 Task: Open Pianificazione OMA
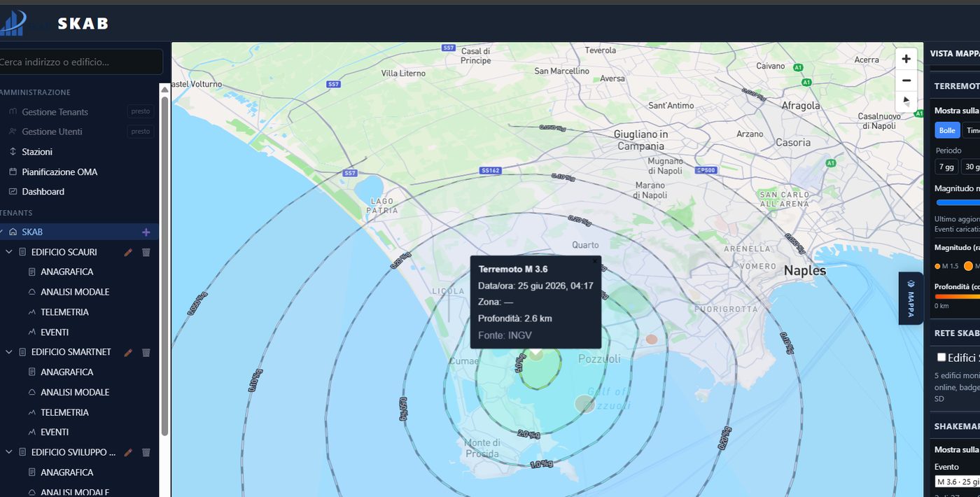click(x=59, y=171)
